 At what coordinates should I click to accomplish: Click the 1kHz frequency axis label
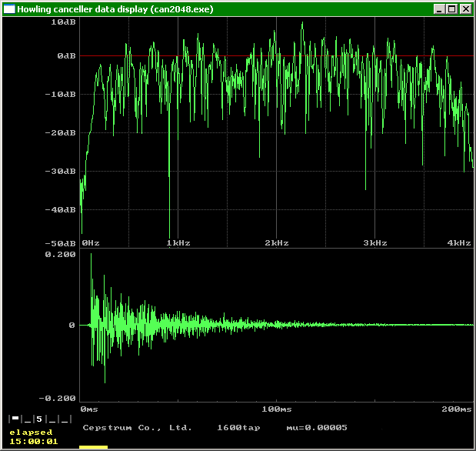point(178,242)
